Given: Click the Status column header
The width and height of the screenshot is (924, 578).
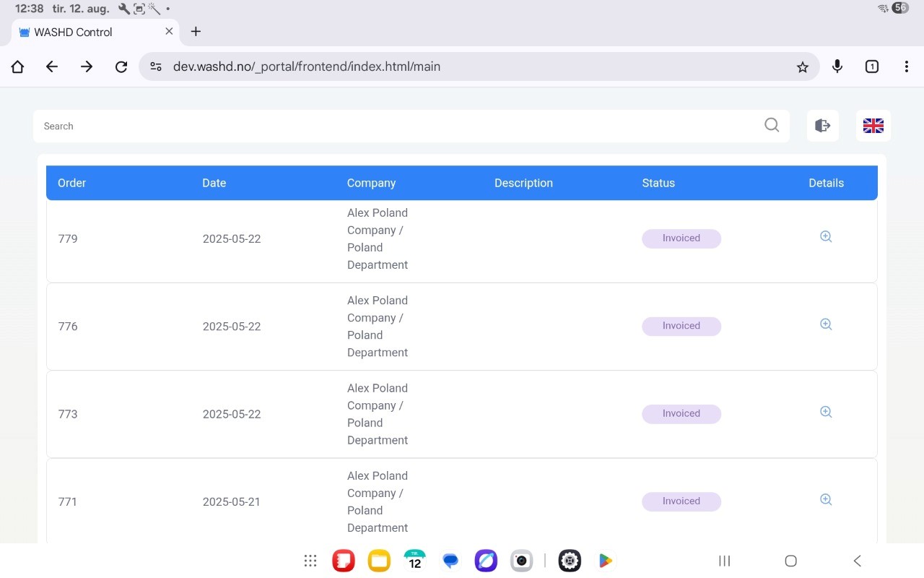Looking at the screenshot, I should [658, 183].
